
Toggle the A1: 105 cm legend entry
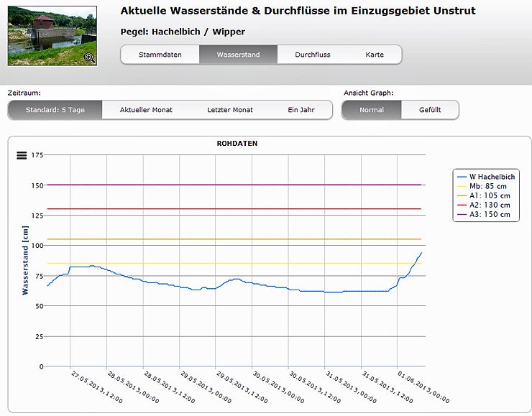click(490, 195)
